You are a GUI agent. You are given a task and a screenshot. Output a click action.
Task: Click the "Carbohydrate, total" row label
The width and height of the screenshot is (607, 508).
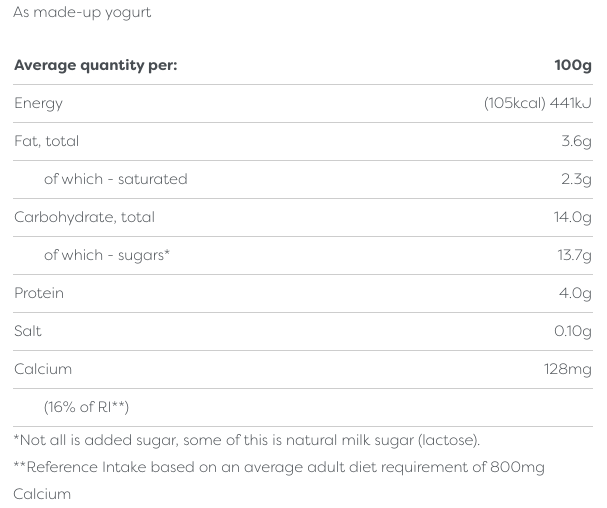tap(84, 218)
